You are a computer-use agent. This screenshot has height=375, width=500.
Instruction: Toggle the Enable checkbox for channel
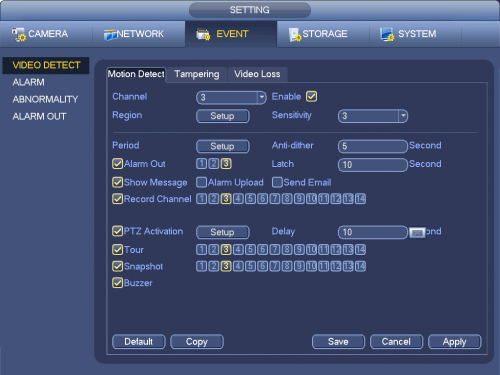coord(311,97)
